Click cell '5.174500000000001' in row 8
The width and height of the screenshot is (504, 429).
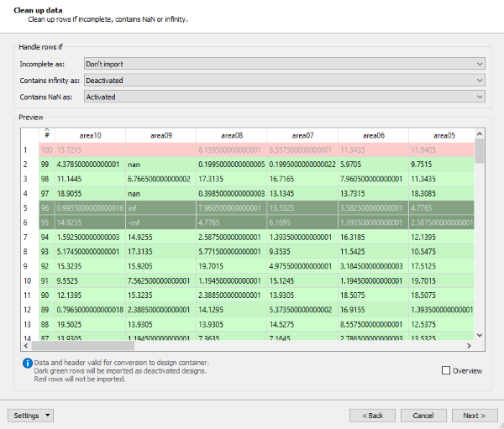coord(90,251)
